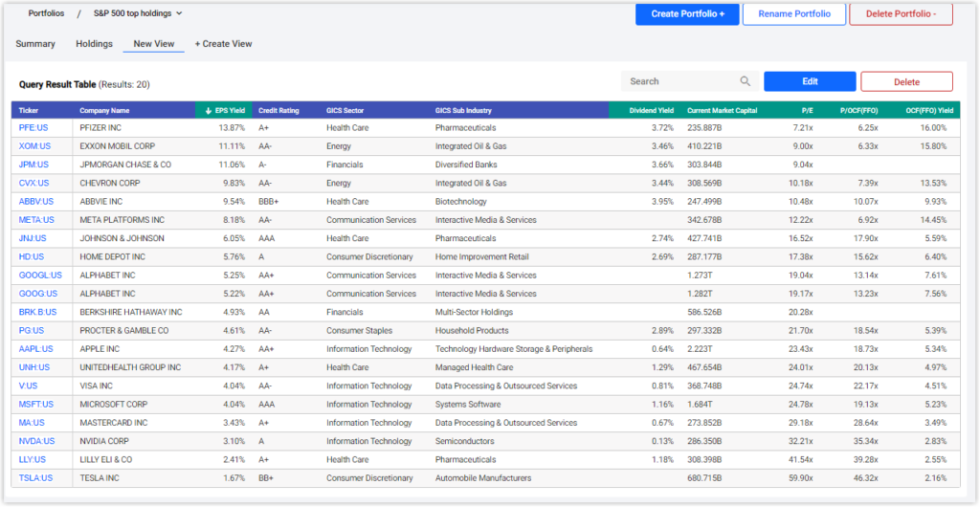Sort by the OCF(FFO) Yield column header
980x507 pixels.
coord(930,111)
